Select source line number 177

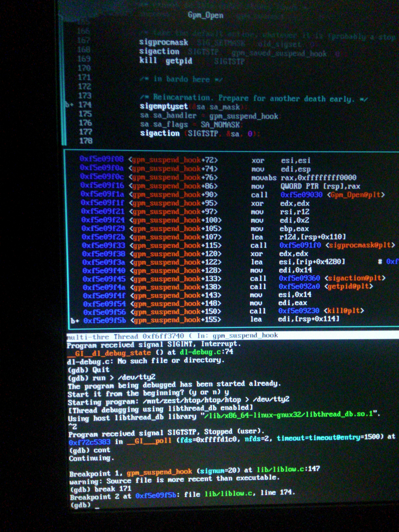coord(86,132)
